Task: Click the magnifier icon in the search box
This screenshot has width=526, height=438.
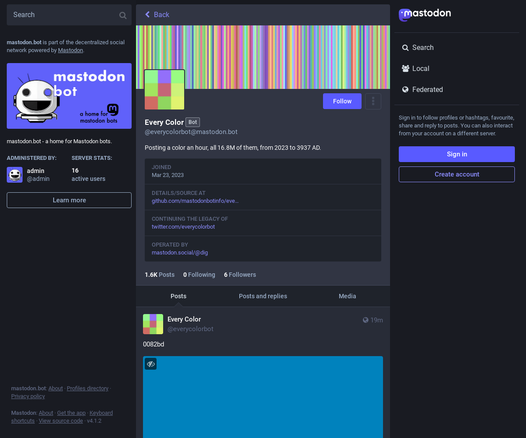Action: tap(122, 15)
